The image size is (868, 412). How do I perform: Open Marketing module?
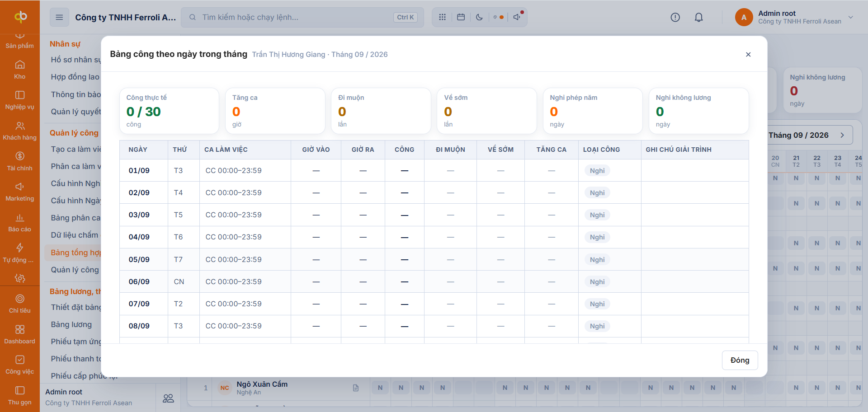point(20,192)
